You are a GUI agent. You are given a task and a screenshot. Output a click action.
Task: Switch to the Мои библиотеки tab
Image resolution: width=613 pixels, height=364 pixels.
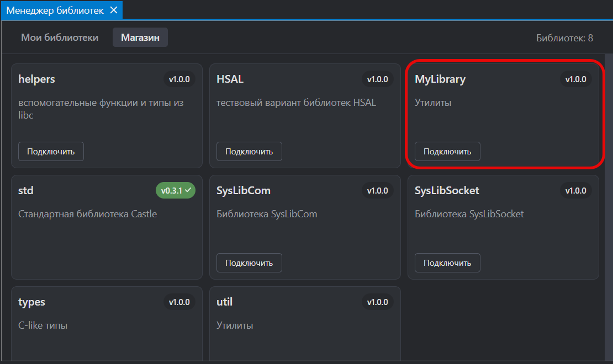tap(60, 38)
